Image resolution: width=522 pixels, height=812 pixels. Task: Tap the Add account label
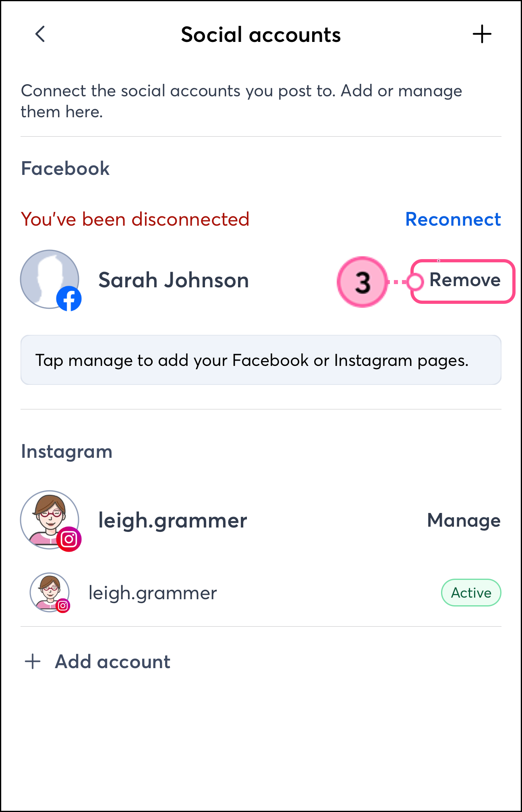[x=113, y=662]
